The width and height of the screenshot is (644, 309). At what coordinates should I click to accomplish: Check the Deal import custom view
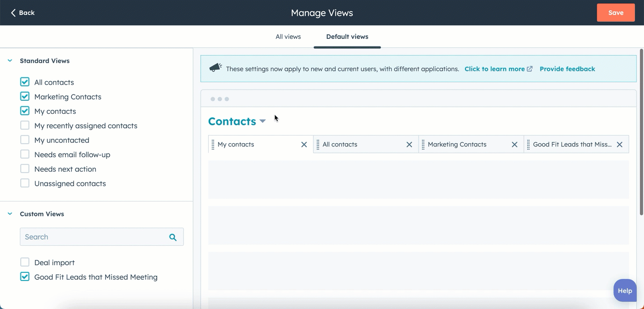click(x=25, y=262)
